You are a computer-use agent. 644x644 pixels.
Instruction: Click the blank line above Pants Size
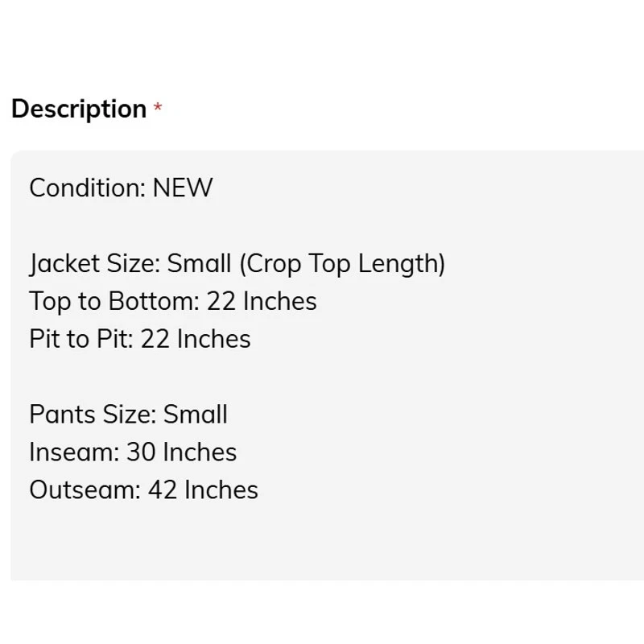[328, 377]
